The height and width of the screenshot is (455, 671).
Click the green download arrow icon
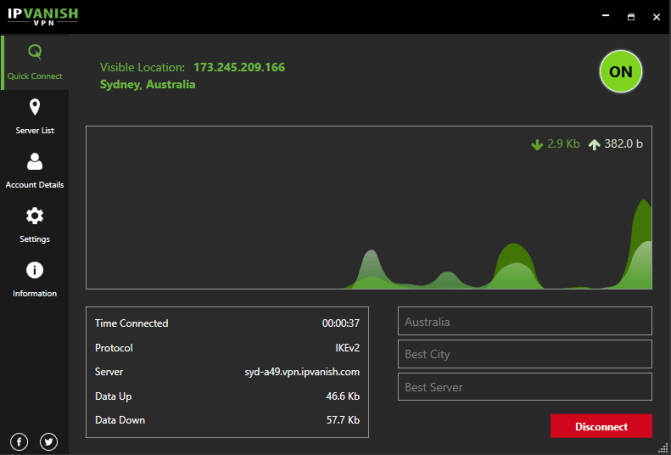pos(537,145)
